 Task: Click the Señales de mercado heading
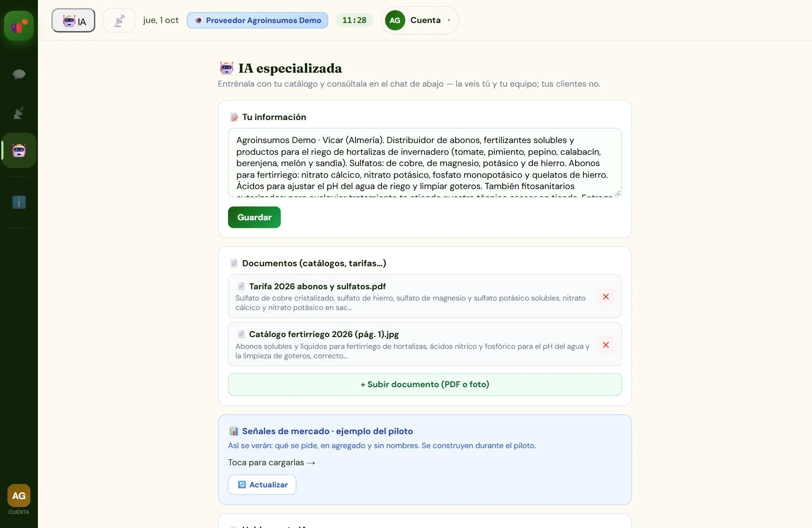click(x=328, y=431)
